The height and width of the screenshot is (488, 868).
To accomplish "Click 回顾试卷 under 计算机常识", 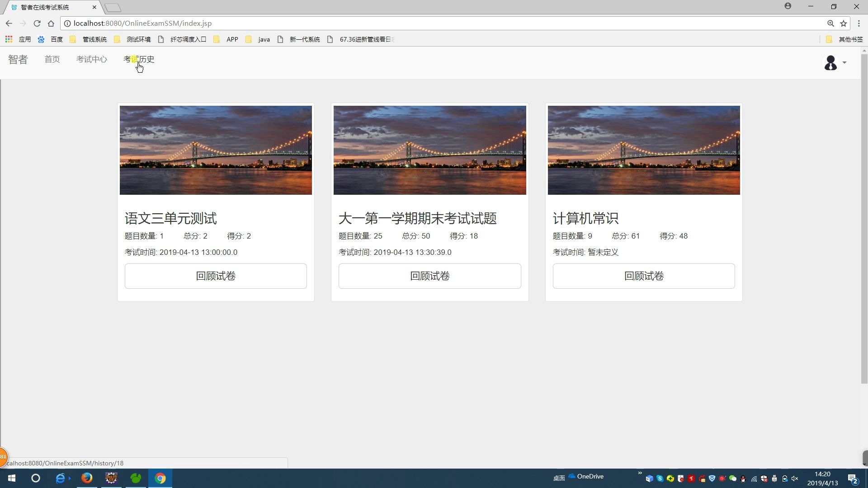I will [x=644, y=276].
